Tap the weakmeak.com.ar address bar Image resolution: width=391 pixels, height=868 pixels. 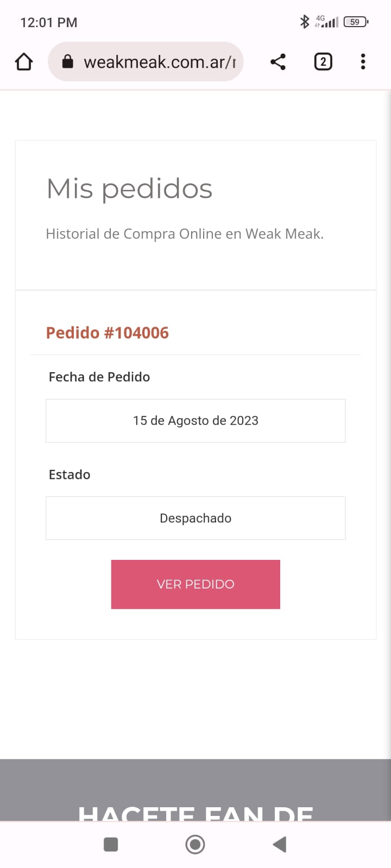[x=159, y=62]
